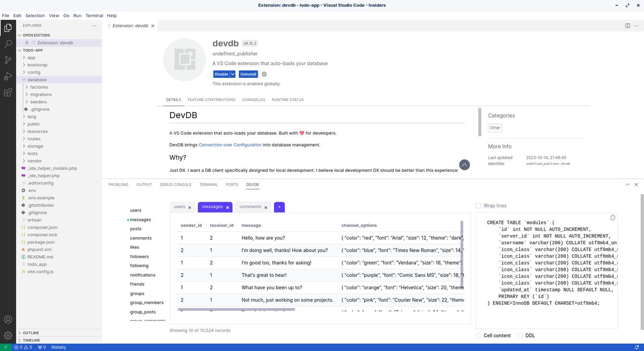Select the posts table in DevDB list
This screenshot has height=351, width=644.
[x=136, y=229]
